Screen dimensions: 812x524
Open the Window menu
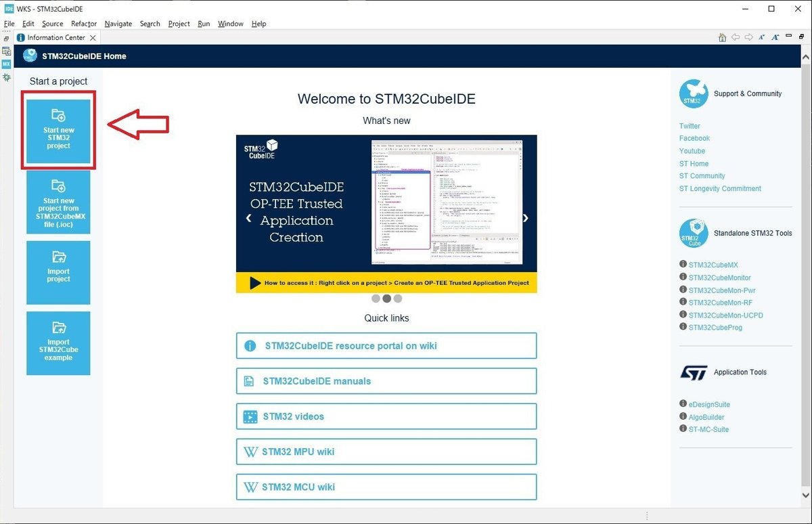(231, 24)
